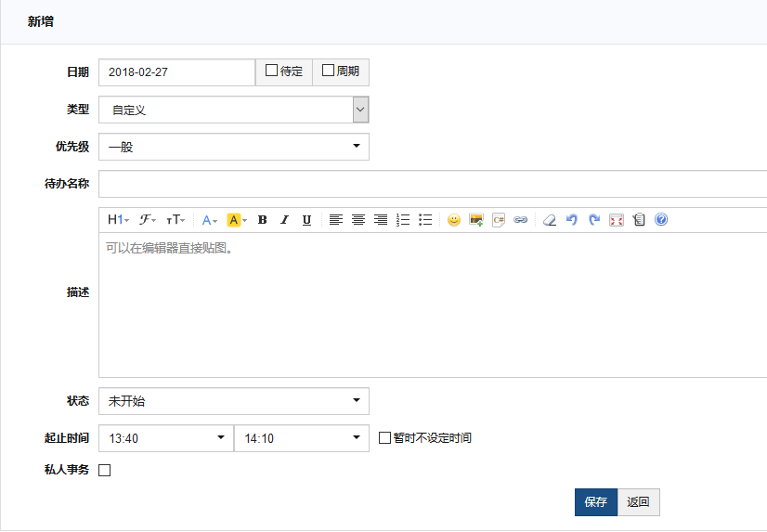Tick 暂时不设定时间 checkbox
Viewport: 767px width, 532px height.
pos(385,437)
